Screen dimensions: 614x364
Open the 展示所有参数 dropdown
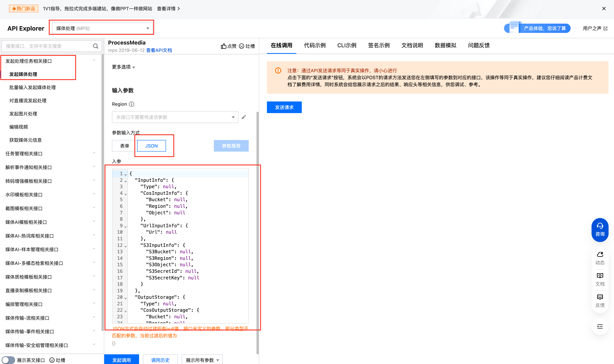(202, 360)
